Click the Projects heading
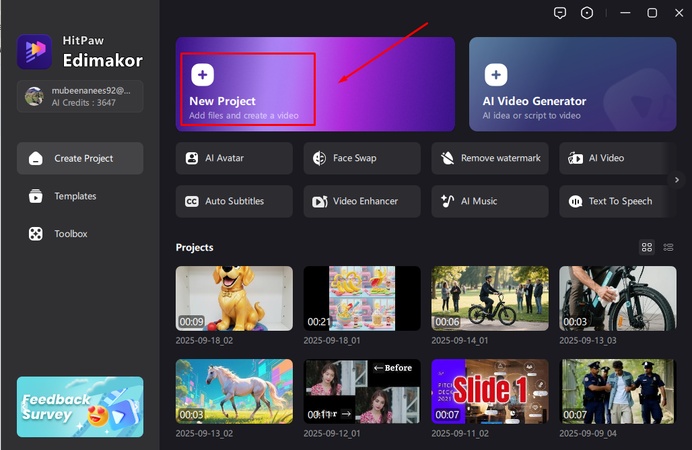 (x=195, y=248)
